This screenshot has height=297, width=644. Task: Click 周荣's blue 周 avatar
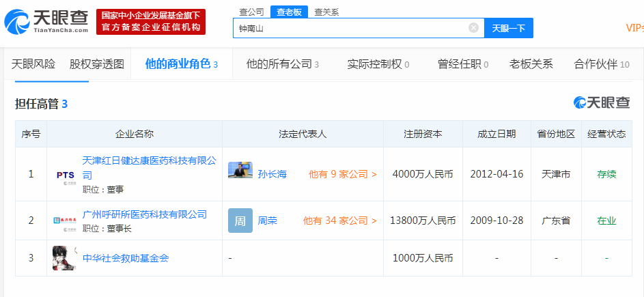tap(240, 221)
